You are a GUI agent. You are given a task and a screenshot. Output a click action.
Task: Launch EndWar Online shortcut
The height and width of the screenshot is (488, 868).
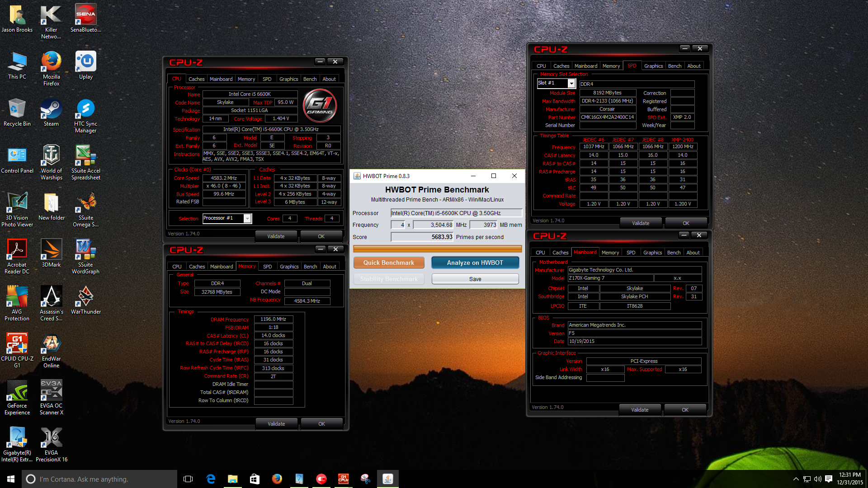pyautogui.click(x=51, y=350)
